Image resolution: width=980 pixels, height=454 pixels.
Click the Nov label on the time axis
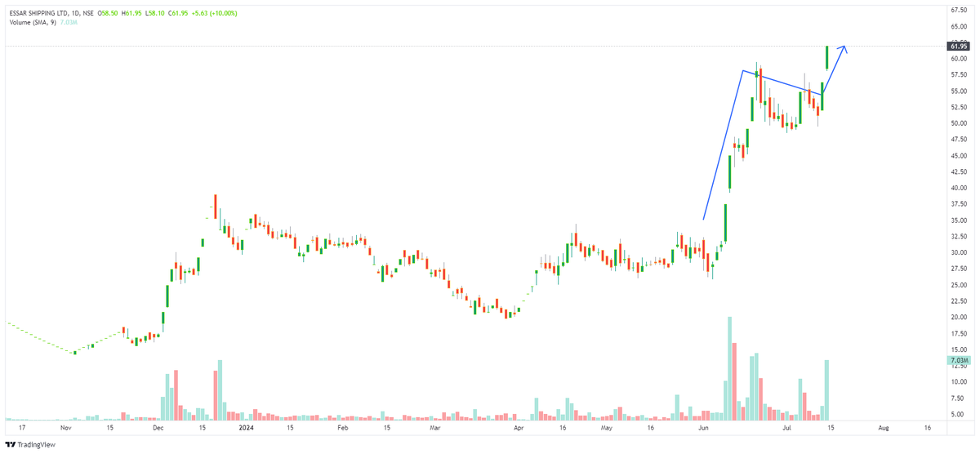(66, 427)
